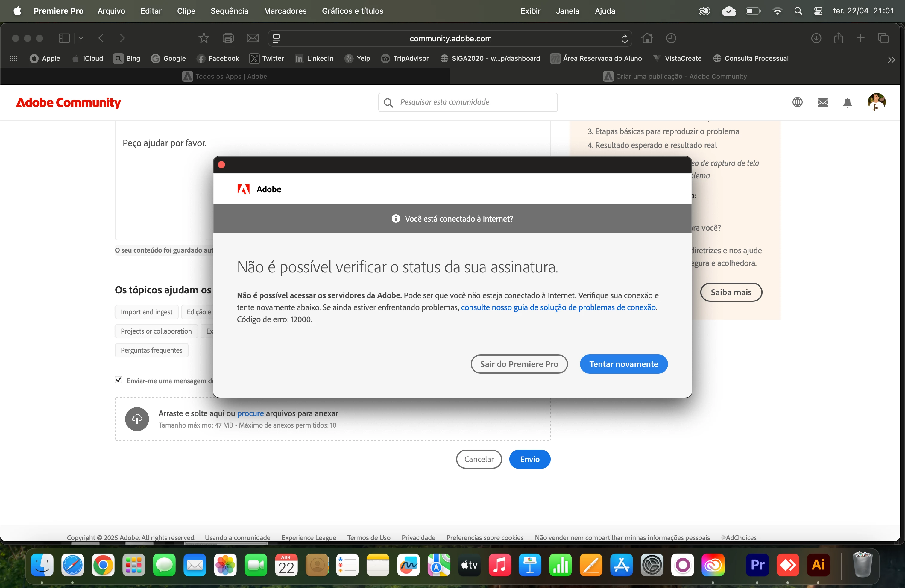Select the Import and ingest topic tag

click(x=146, y=312)
